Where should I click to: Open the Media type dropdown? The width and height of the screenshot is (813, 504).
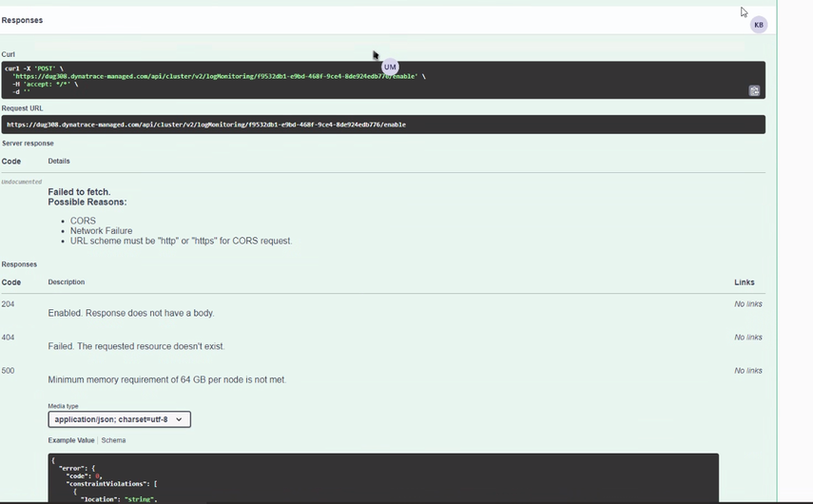(x=120, y=419)
